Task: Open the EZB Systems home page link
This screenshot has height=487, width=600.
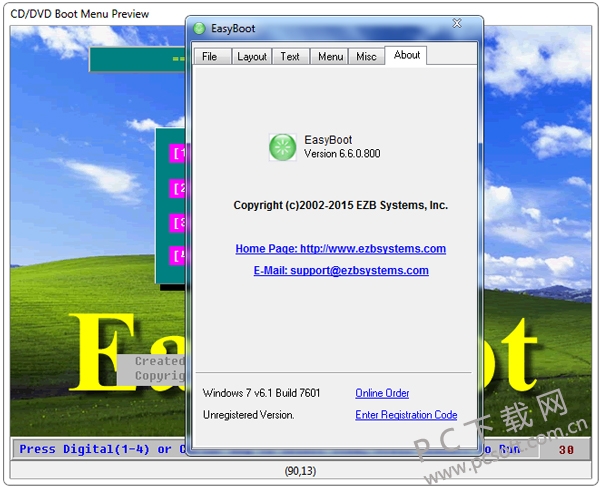Action: tap(341, 249)
